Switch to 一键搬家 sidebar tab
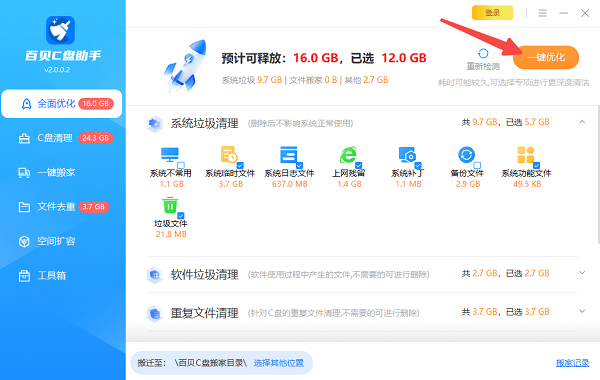 click(62, 173)
